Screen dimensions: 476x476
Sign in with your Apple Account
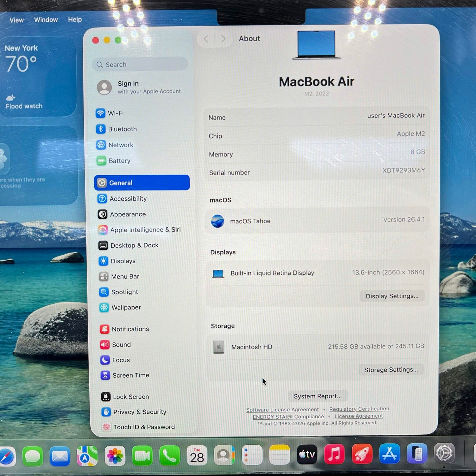tap(139, 87)
